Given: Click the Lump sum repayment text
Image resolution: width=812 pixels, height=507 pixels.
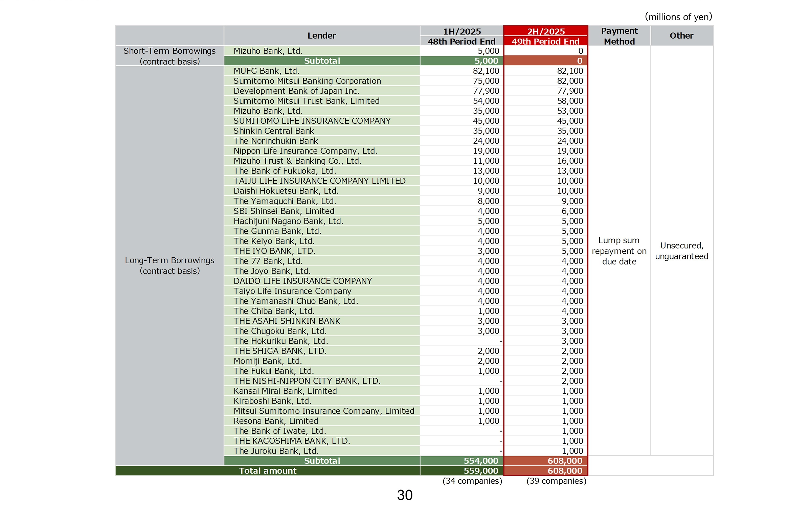Looking at the screenshot, I should (619, 251).
